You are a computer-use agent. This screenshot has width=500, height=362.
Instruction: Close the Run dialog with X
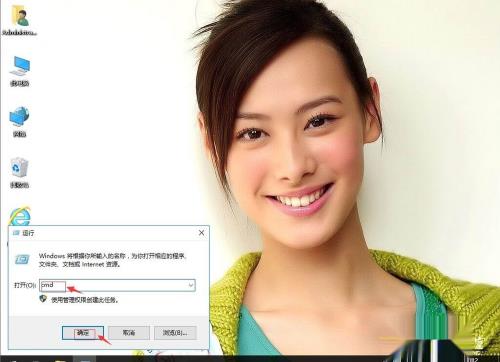[201, 233]
